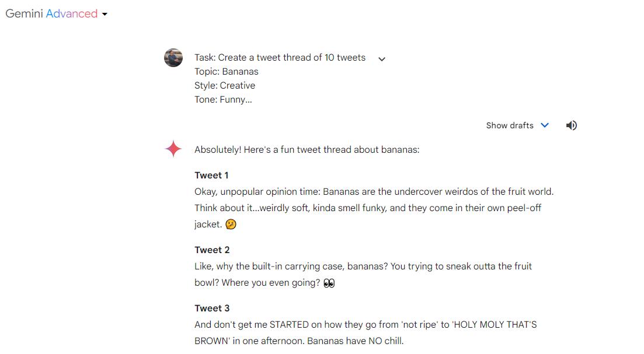Expand the full prompt text with chevron
This screenshot has height=354, width=644.
(382, 59)
